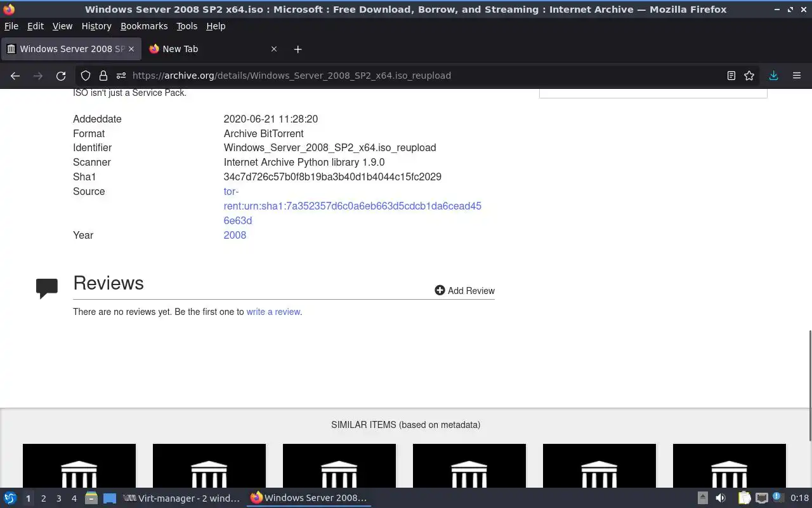Viewport: 812px width, 508px height.
Task: Go back to previous page
Action: (15, 76)
